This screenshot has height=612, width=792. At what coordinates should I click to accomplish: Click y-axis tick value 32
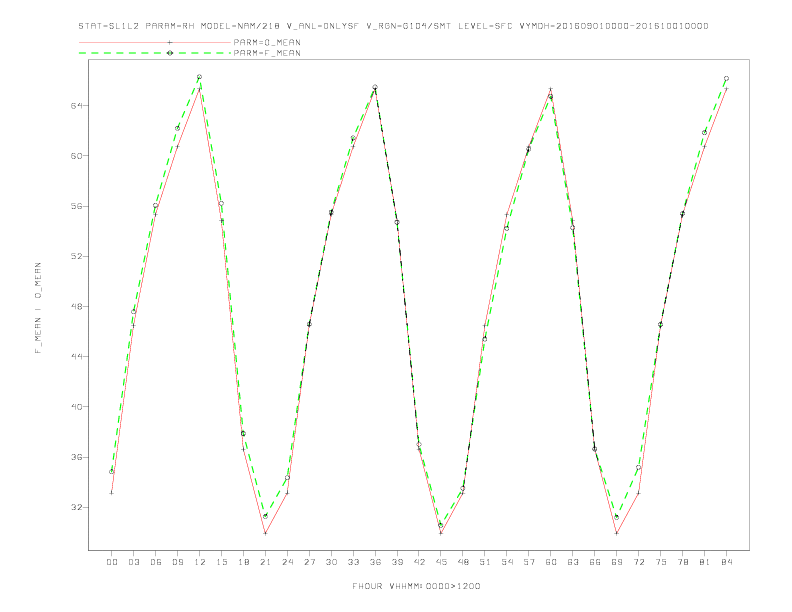tap(76, 507)
